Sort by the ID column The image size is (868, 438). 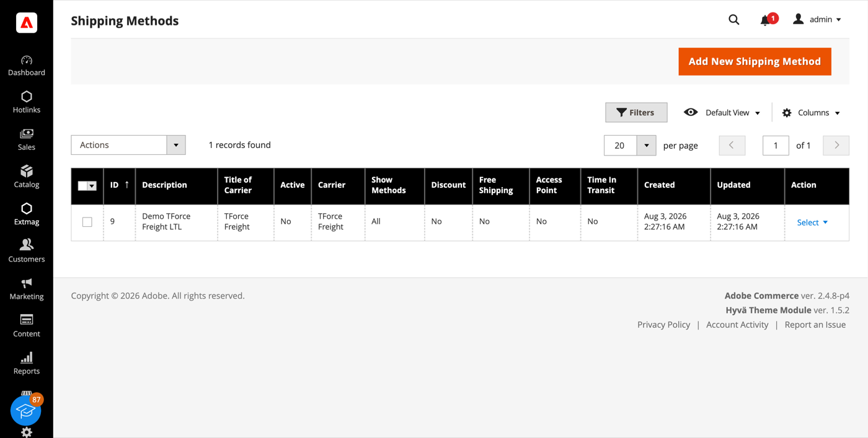point(120,185)
